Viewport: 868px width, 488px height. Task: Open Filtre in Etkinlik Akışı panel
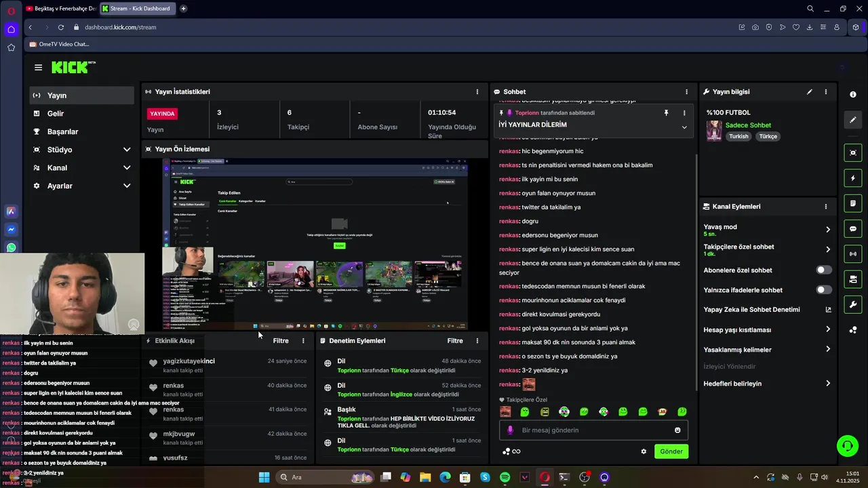pos(281,341)
